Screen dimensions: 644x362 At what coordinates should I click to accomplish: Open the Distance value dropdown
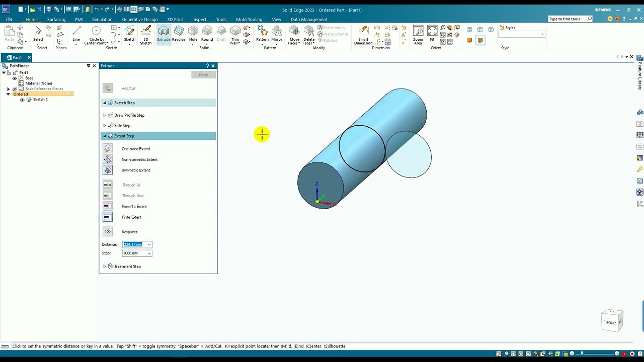pos(149,244)
